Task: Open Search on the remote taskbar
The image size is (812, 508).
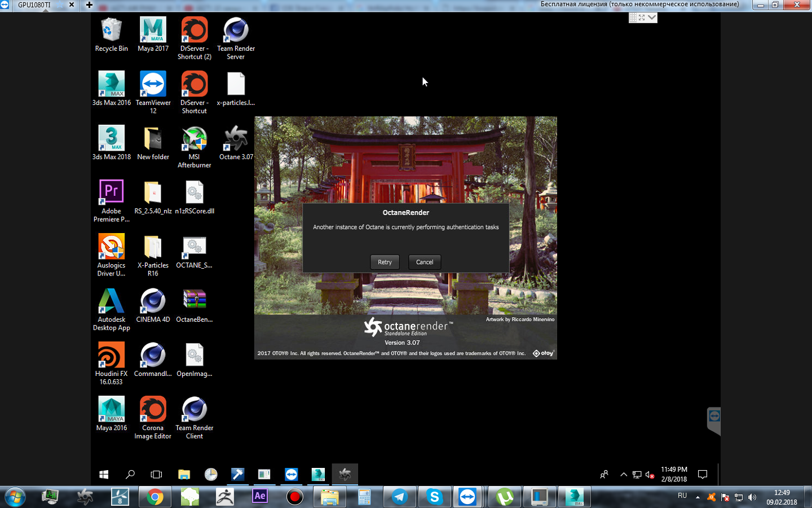Action: tap(130, 474)
